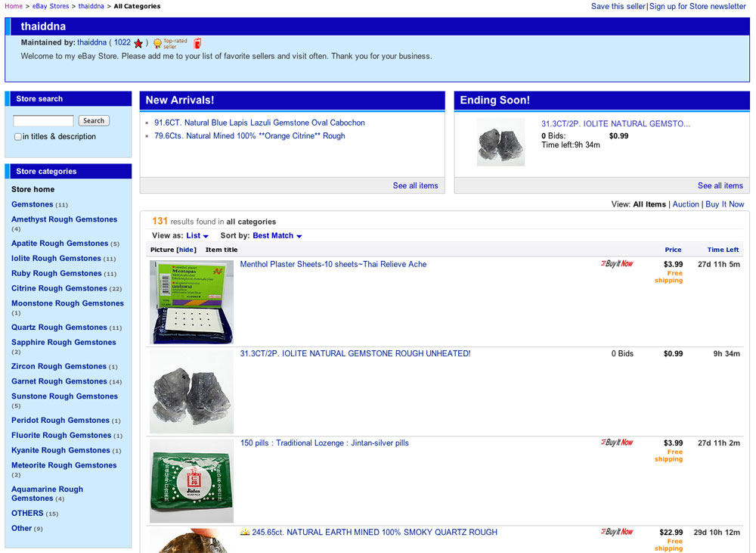Click the Menthol Plaster product thumbnail

pos(191,302)
